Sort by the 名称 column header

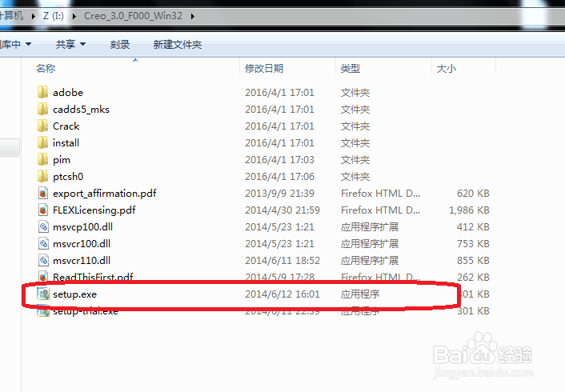click(x=46, y=68)
